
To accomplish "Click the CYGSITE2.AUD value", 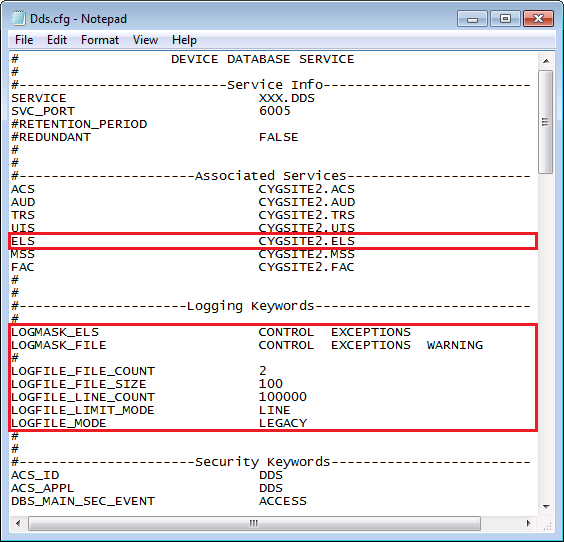I will (x=306, y=202).
